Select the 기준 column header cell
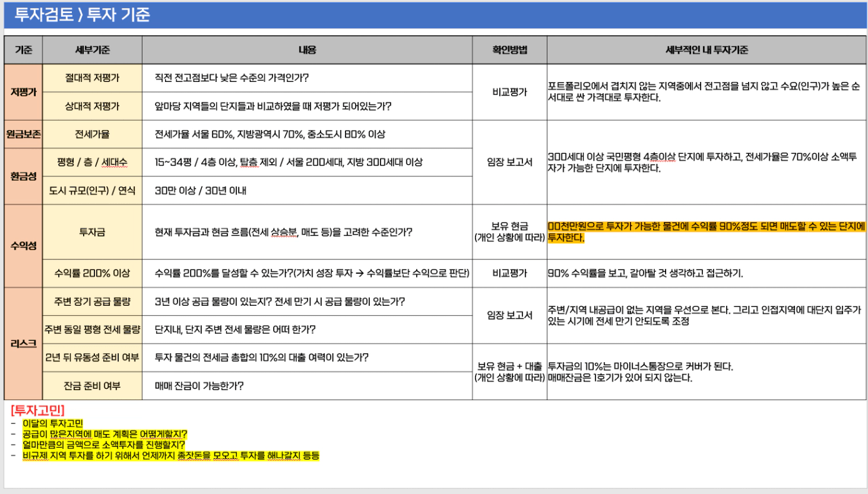 coord(23,50)
